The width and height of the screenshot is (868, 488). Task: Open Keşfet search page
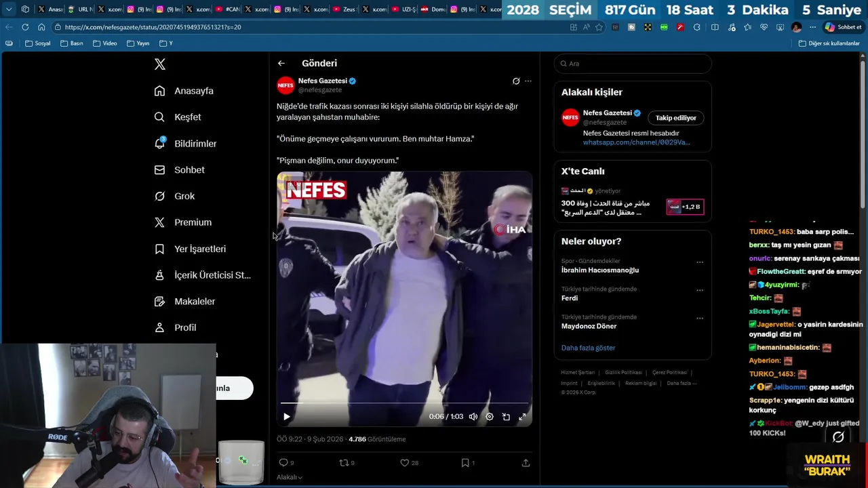(178, 117)
